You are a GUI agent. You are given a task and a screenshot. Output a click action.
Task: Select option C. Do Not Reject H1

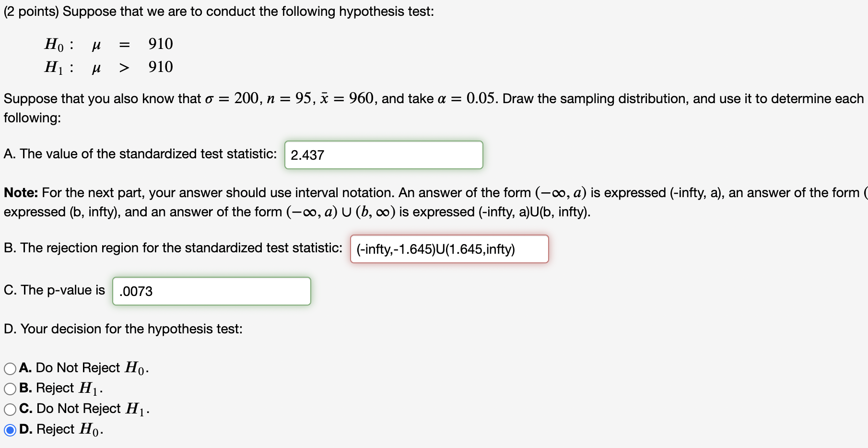(x=10, y=409)
